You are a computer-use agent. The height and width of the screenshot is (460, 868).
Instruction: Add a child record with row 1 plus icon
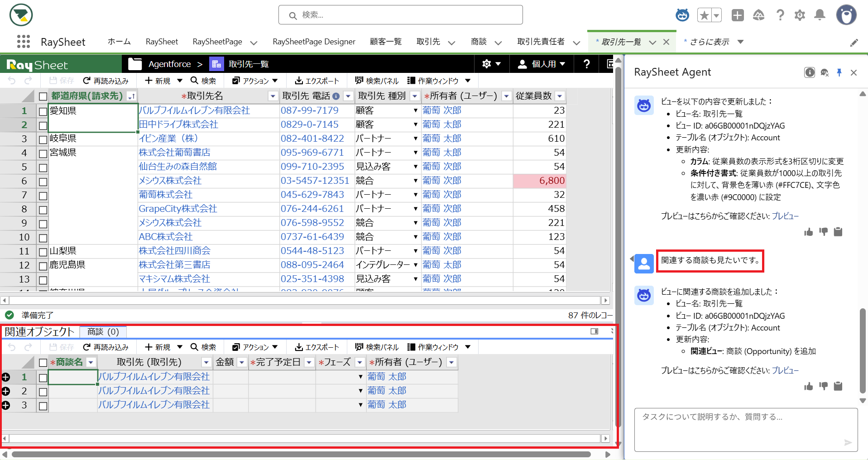point(6,377)
